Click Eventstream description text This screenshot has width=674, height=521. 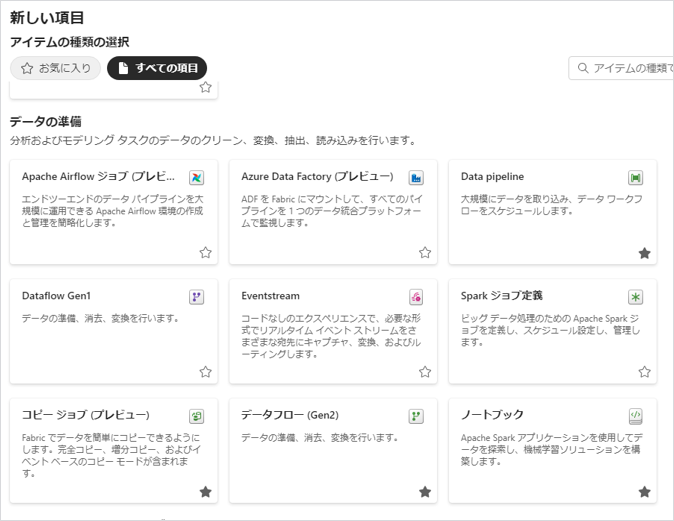pyautogui.click(x=331, y=336)
